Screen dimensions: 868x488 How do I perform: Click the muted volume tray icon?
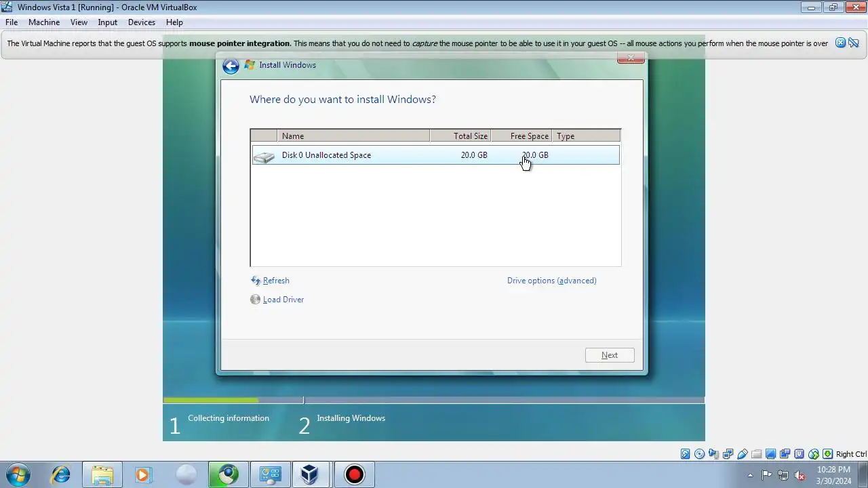tap(800, 475)
